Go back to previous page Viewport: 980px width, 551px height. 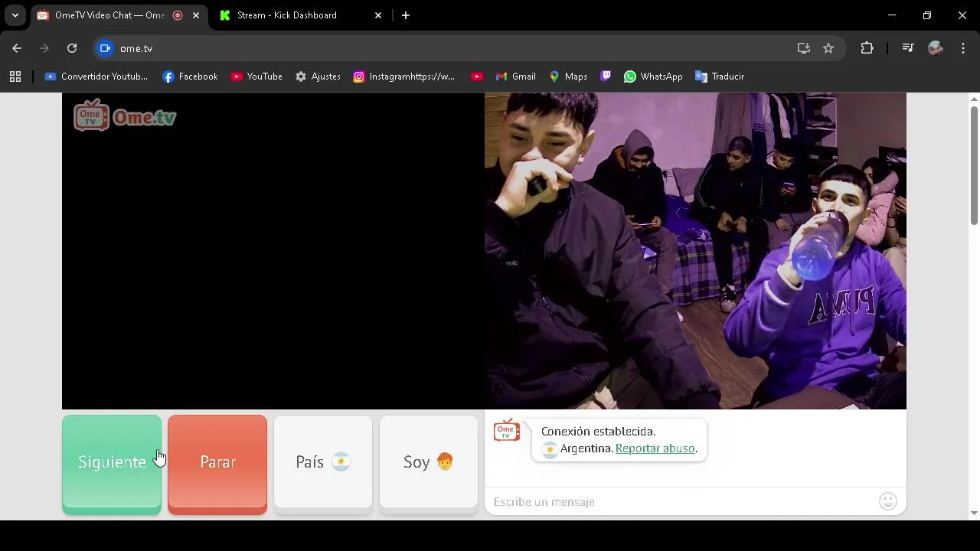(17, 48)
